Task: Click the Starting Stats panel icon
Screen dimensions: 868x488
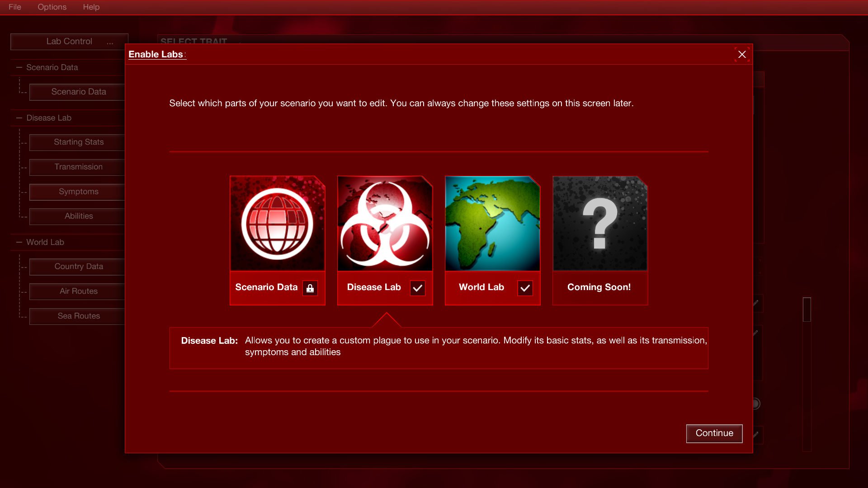Action: (78, 142)
